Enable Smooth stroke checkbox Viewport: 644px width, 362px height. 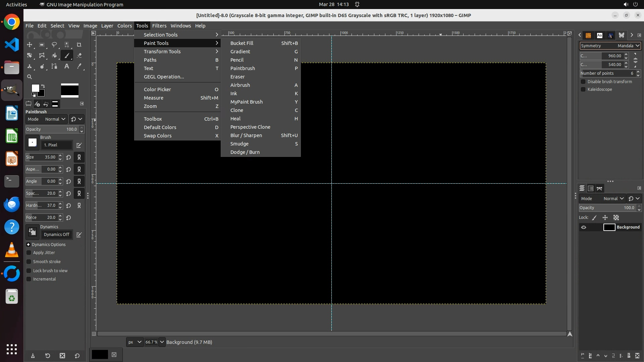click(29, 262)
